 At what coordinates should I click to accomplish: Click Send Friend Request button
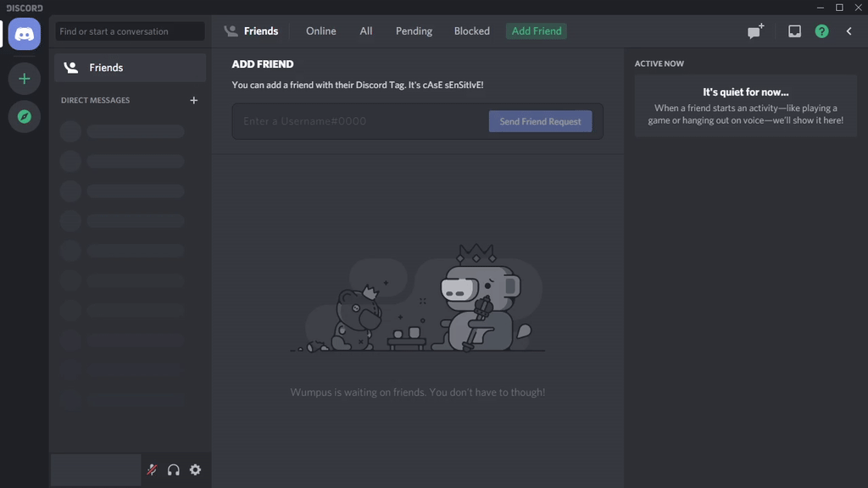540,121
